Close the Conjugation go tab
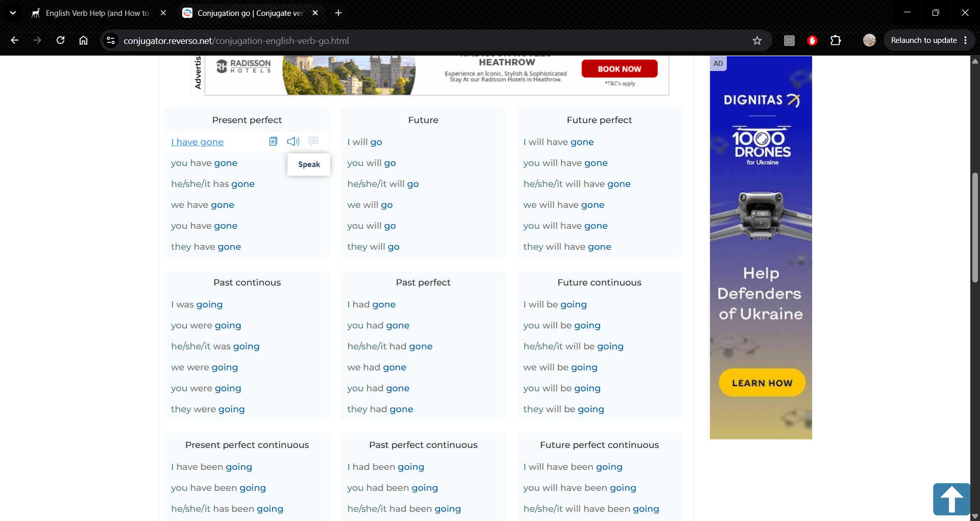 (315, 13)
